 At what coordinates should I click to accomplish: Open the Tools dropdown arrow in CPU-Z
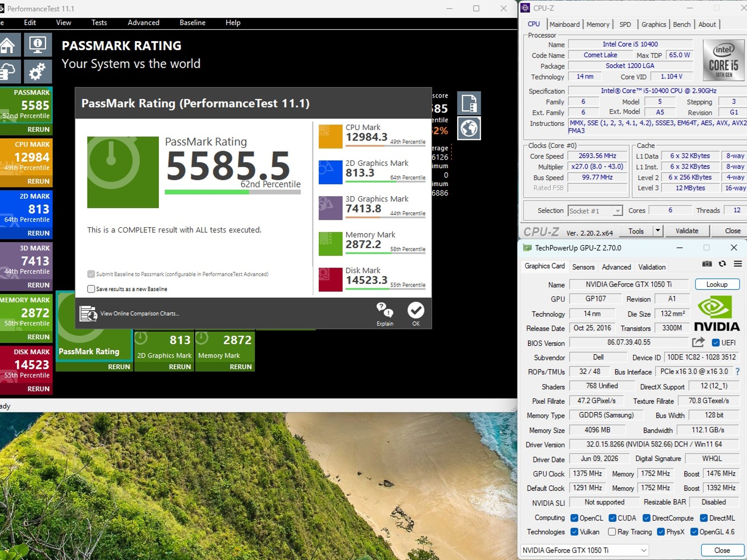pyautogui.click(x=658, y=231)
